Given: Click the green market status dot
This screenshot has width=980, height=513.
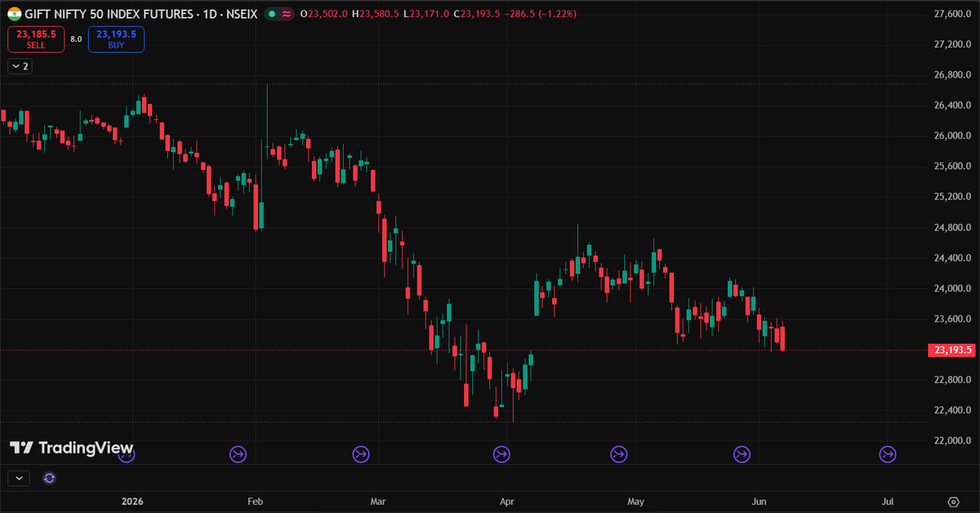Looking at the screenshot, I should (272, 14).
